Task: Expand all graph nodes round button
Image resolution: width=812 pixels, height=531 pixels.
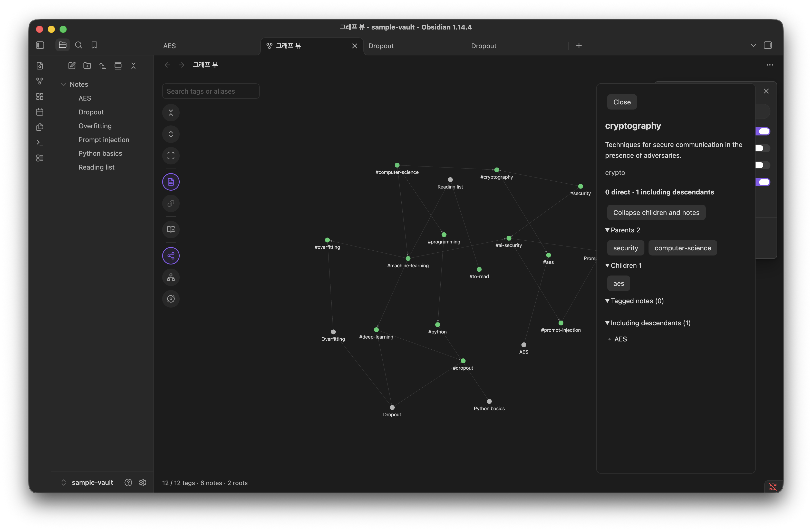Action: (171, 134)
